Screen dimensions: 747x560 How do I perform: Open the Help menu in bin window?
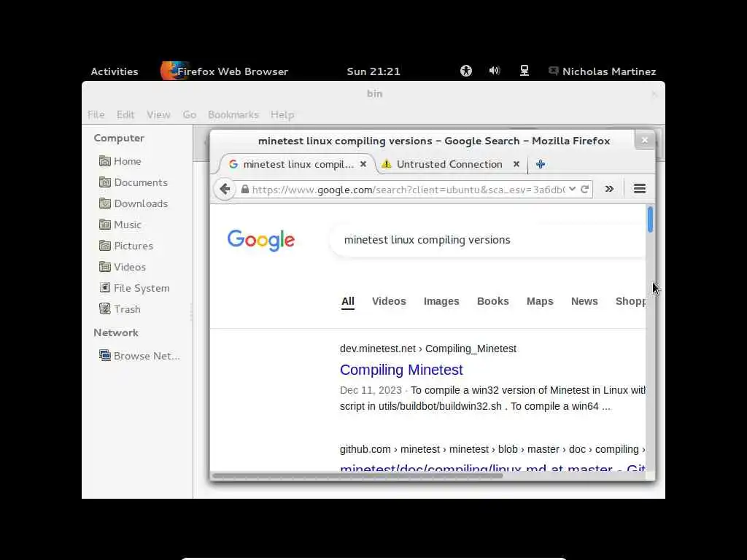point(282,114)
